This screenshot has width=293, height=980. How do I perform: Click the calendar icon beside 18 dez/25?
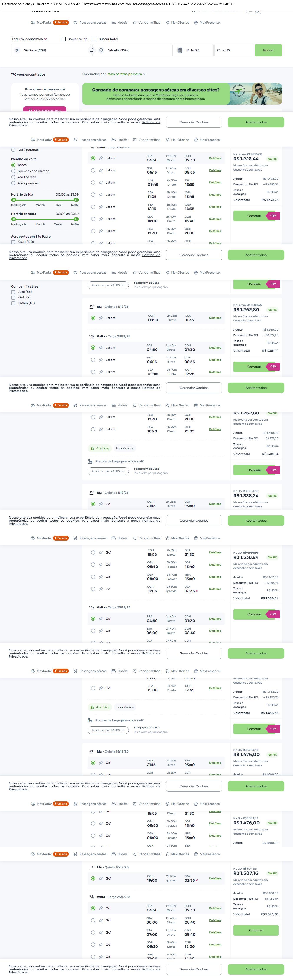(x=180, y=50)
